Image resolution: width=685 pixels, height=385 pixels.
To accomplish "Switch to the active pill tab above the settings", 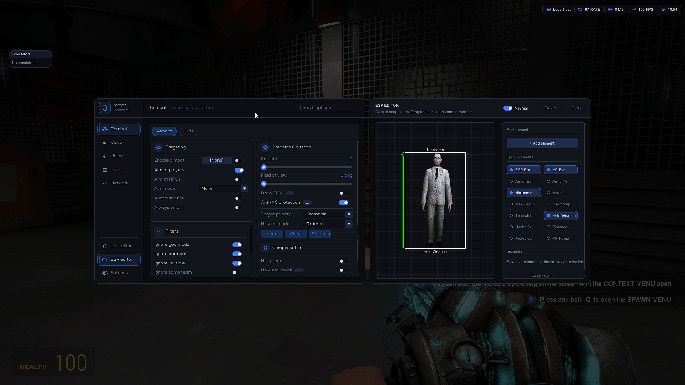I will (x=164, y=131).
